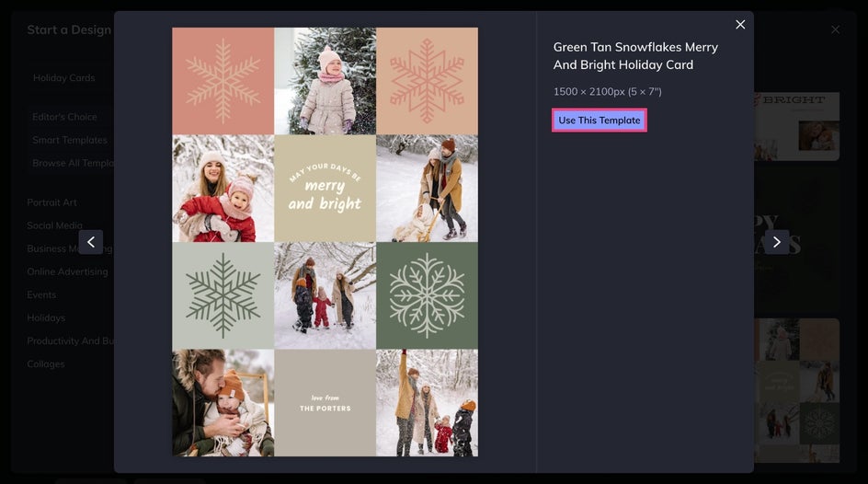Click the Use This Template button
868x484 pixels.
[599, 121]
